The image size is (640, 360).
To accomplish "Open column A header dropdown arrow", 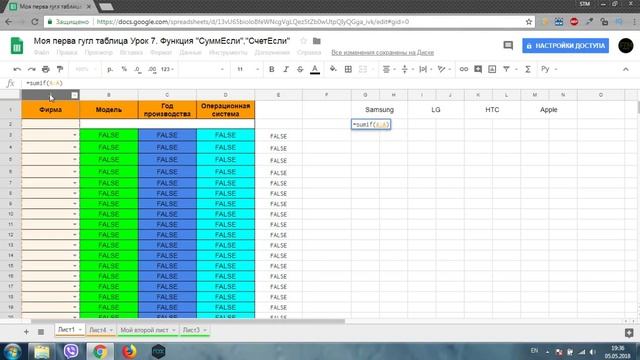I will tap(74, 95).
